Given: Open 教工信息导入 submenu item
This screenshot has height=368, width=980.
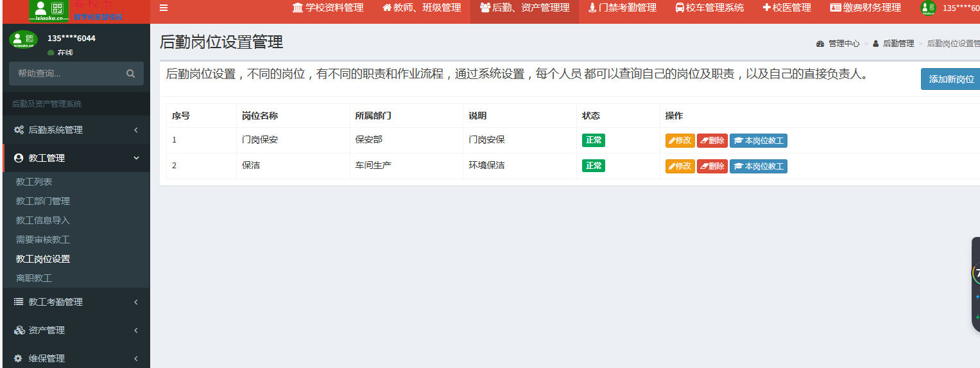Looking at the screenshot, I should [43, 220].
